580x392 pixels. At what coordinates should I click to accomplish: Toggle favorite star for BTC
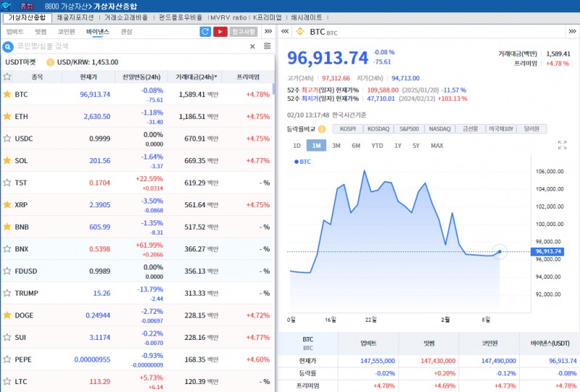tap(7, 94)
